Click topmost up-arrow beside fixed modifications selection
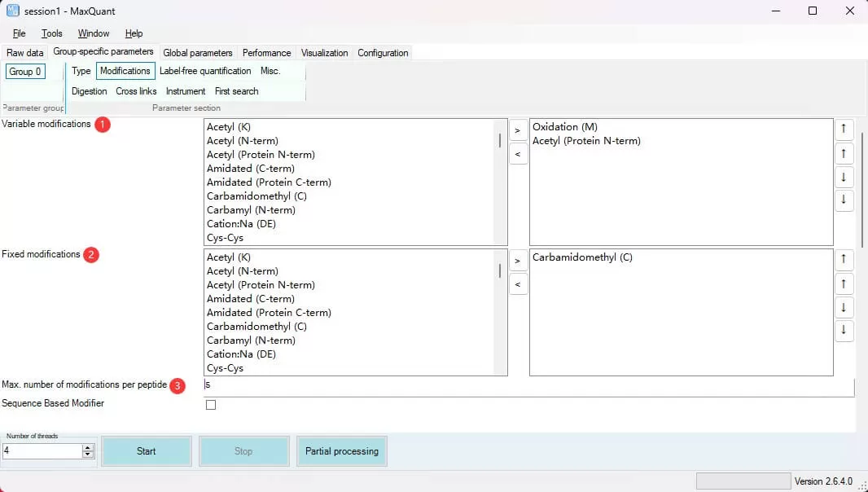The image size is (868, 492). pos(844,259)
